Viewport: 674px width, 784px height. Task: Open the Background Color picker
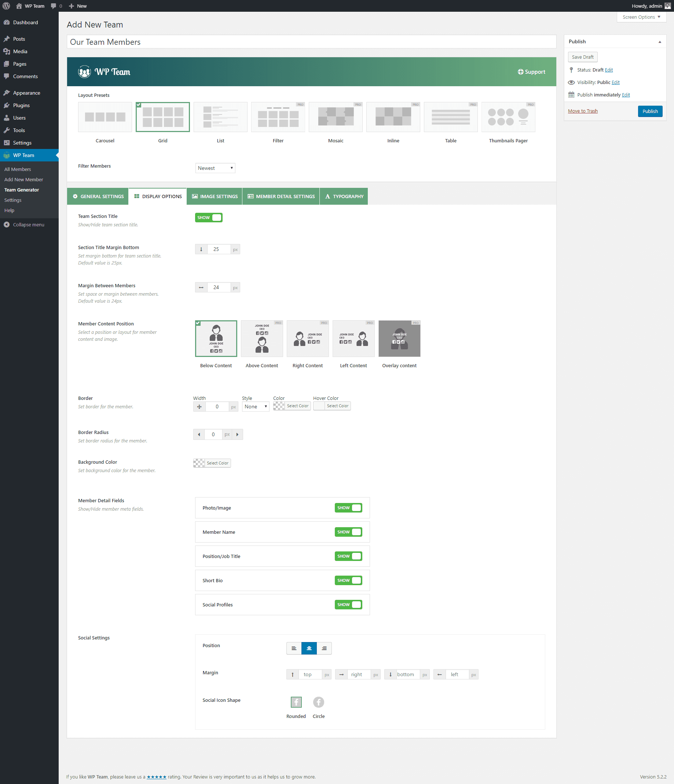pos(212,463)
